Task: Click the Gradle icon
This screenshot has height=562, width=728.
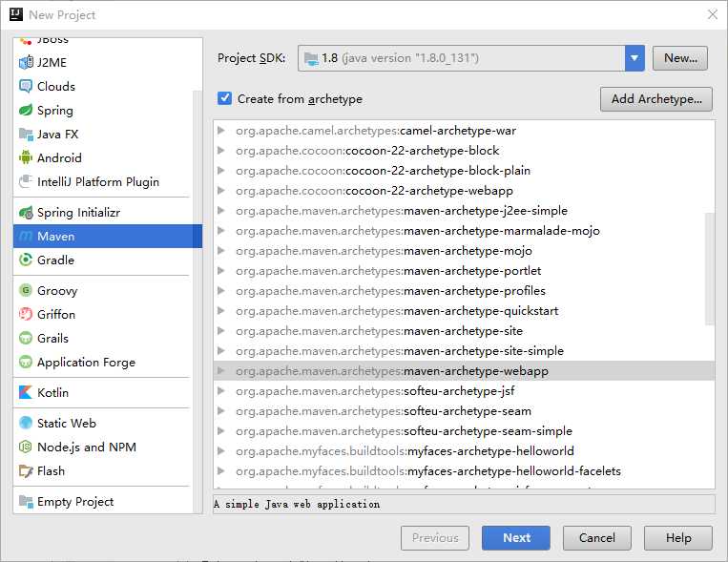Action: (26, 260)
